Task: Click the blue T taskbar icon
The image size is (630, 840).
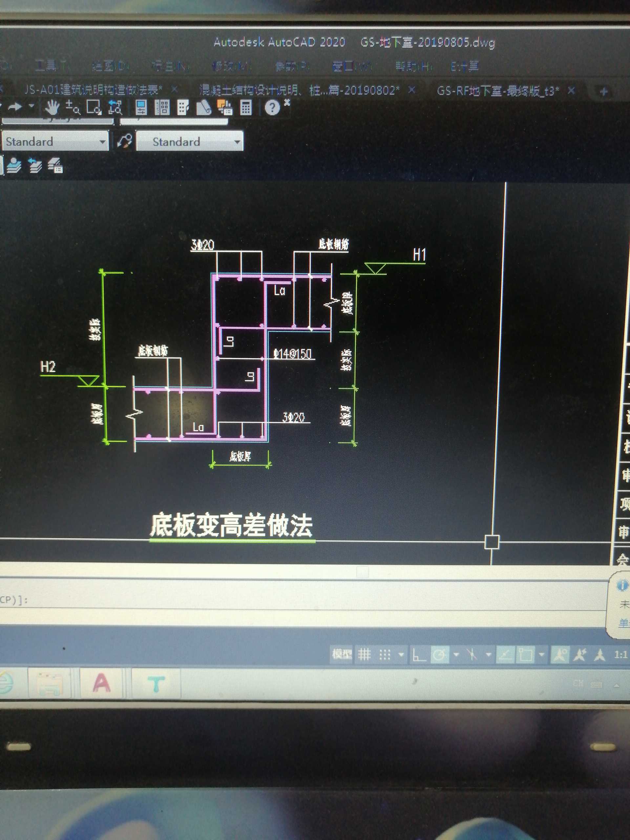Action: [x=156, y=683]
